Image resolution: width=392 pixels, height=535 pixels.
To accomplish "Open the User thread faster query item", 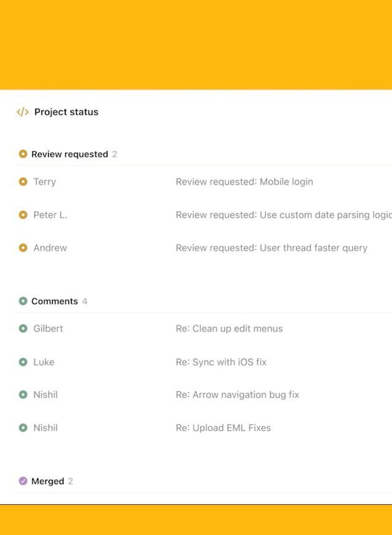I will tap(271, 248).
